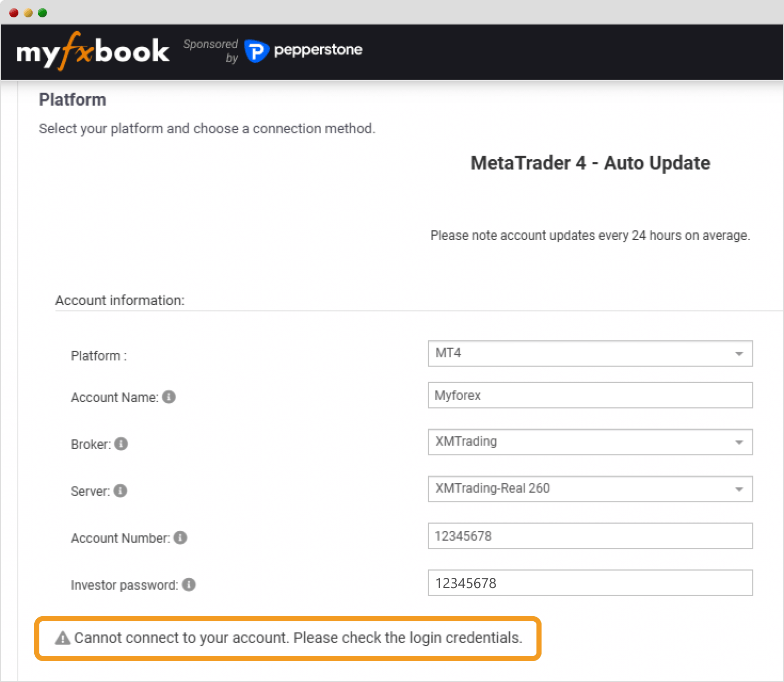
Task: Click the 'Server:' field label
Action: (90, 491)
